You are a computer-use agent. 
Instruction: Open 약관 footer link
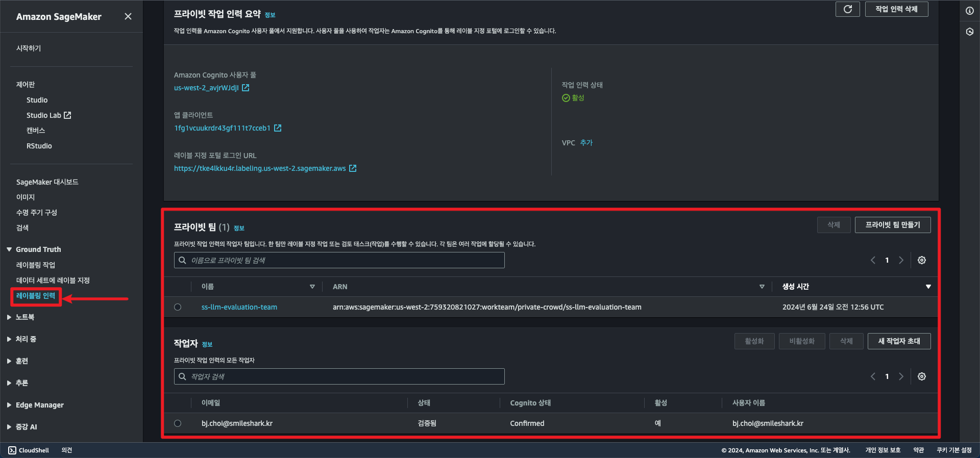pos(919,450)
